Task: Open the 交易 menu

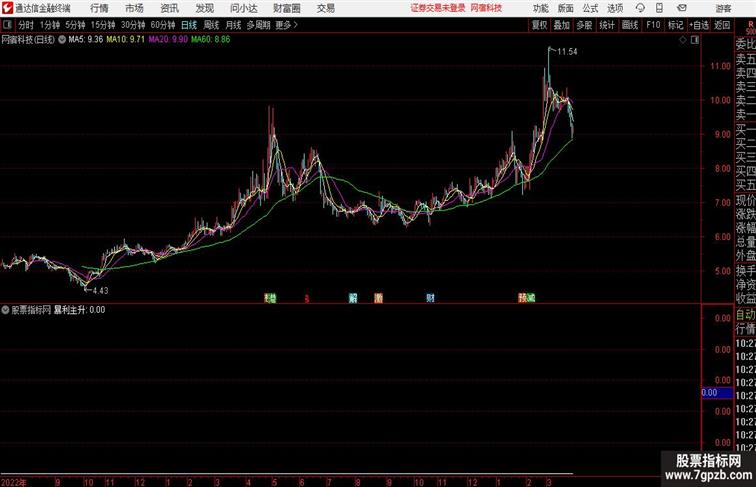Action: point(325,8)
